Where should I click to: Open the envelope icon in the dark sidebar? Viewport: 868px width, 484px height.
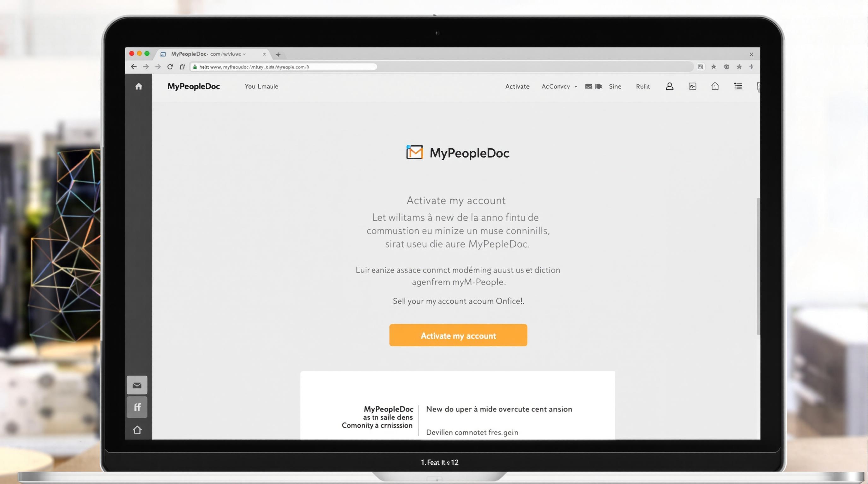tap(137, 385)
